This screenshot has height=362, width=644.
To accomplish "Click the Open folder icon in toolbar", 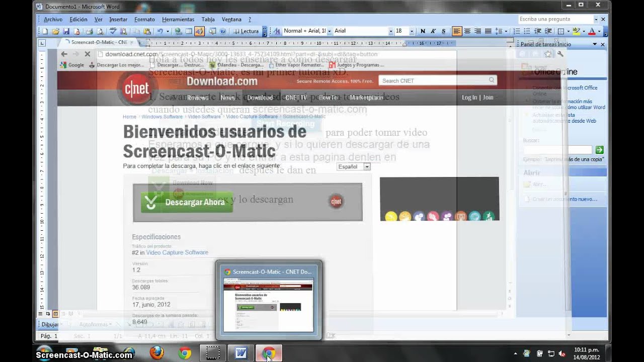I will point(56,31).
